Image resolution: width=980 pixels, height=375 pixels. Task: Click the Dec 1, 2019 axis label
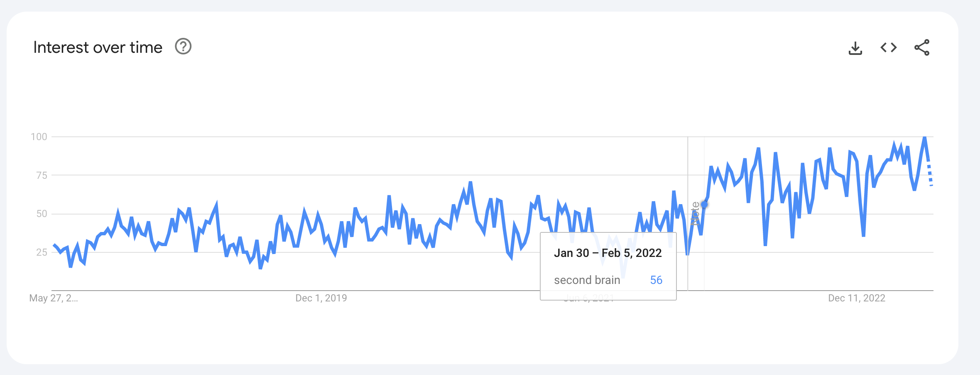pos(321,298)
